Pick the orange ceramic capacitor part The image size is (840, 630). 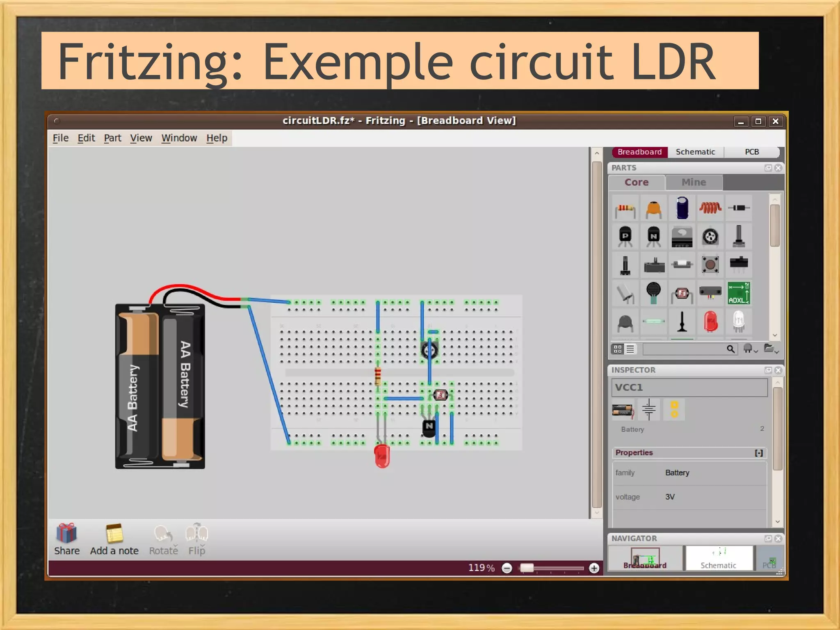pos(653,209)
